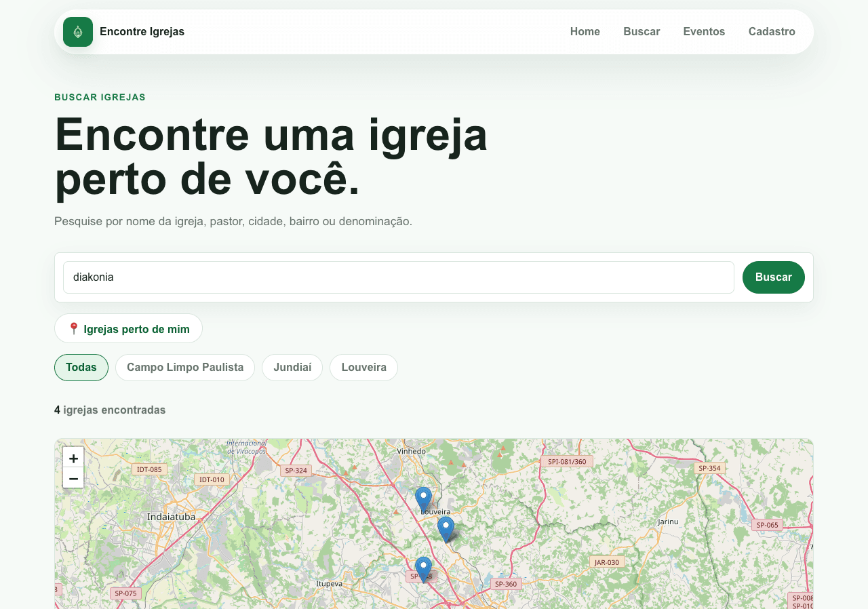Click the '4 igrejas encontradas' result count

[110, 410]
